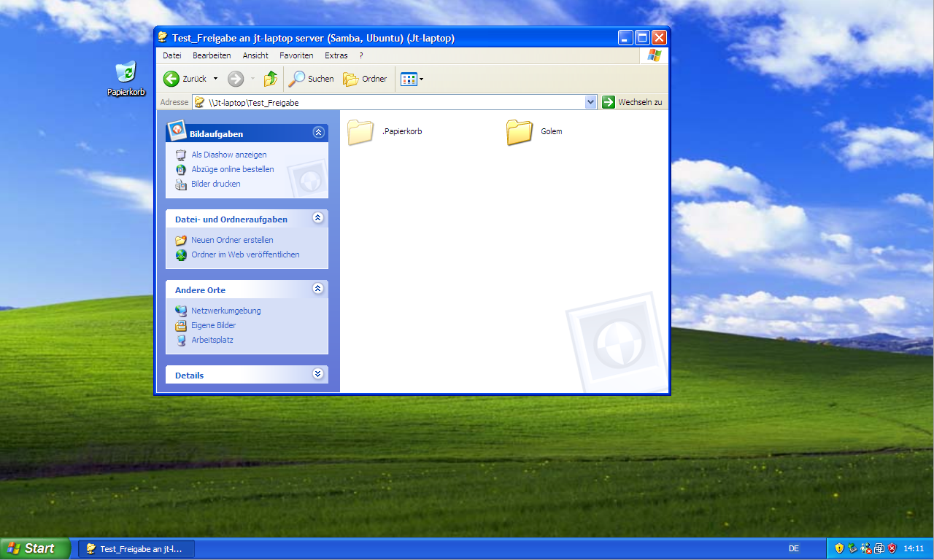Maximize the Test_Freigabe explorer window
The width and height of the screenshot is (934, 560).
coord(642,37)
